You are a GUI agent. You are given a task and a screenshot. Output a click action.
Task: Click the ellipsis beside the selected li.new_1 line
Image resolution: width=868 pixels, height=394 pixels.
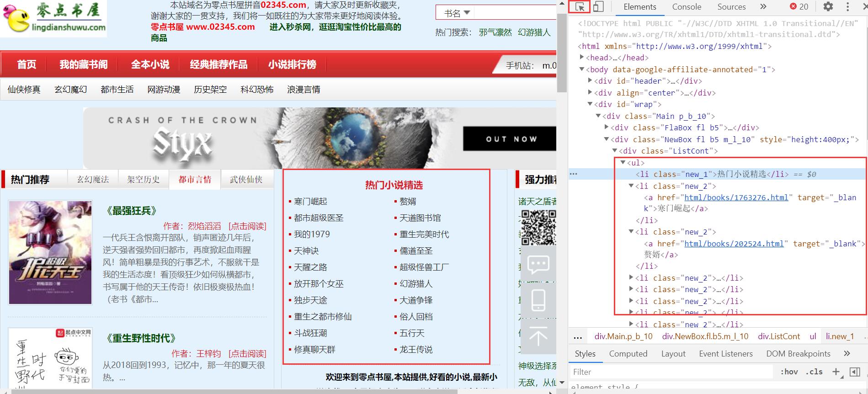pyautogui.click(x=574, y=174)
